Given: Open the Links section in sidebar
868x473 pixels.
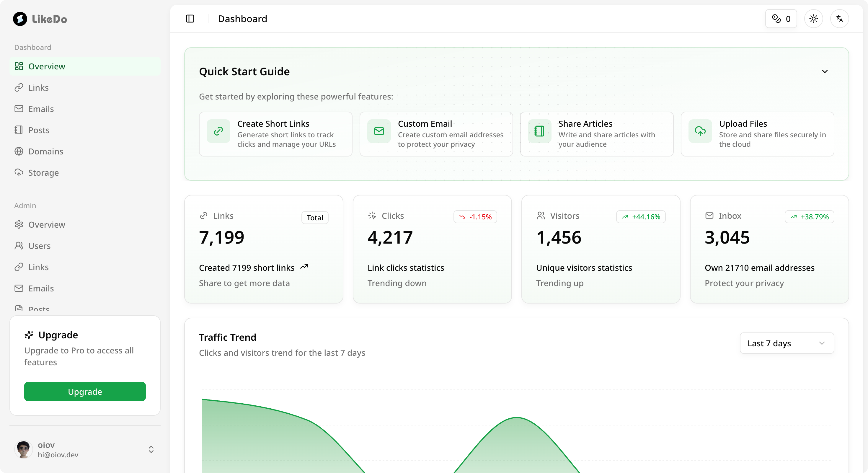Looking at the screenshot, I should coord(38,88).
